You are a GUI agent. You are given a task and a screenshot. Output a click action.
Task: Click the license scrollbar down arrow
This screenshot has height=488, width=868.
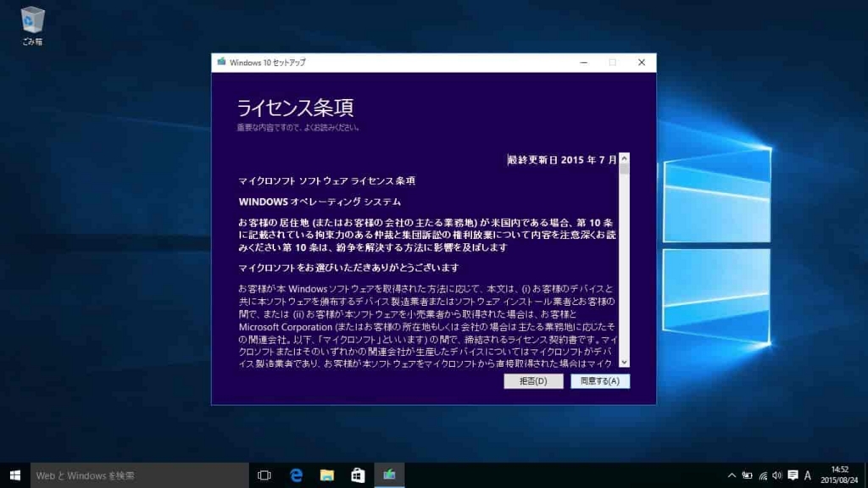[625, 363]
